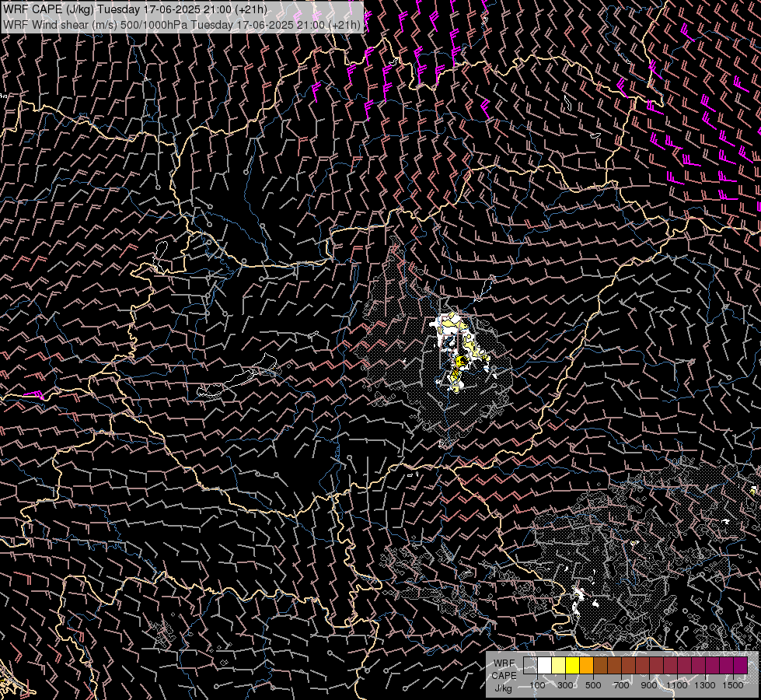Click the 100 label in the legend
The width and height of the screenshot is (761, 700).
point(537,685)
